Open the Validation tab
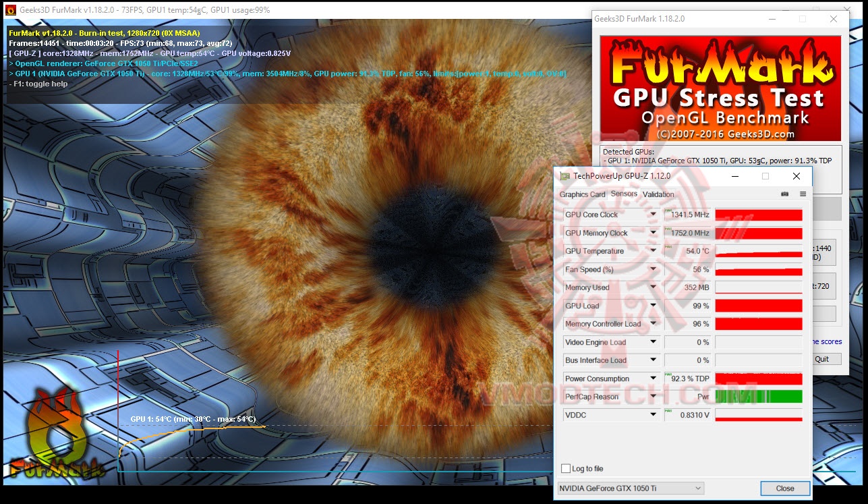The height and width of the screenshot is (504, 868). click(x=658, y=194)
